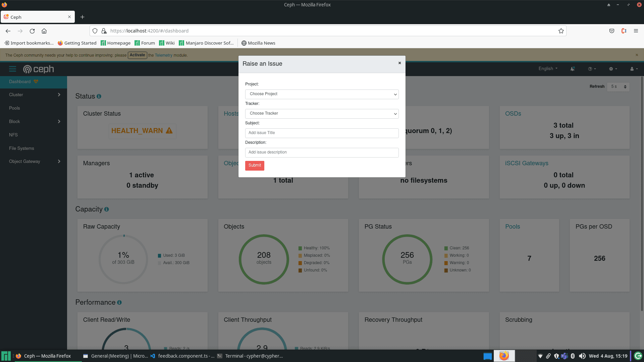Click the info icon next to Capacity
The height and width of the screenshot is (362, 644).
tap(107, 209)
